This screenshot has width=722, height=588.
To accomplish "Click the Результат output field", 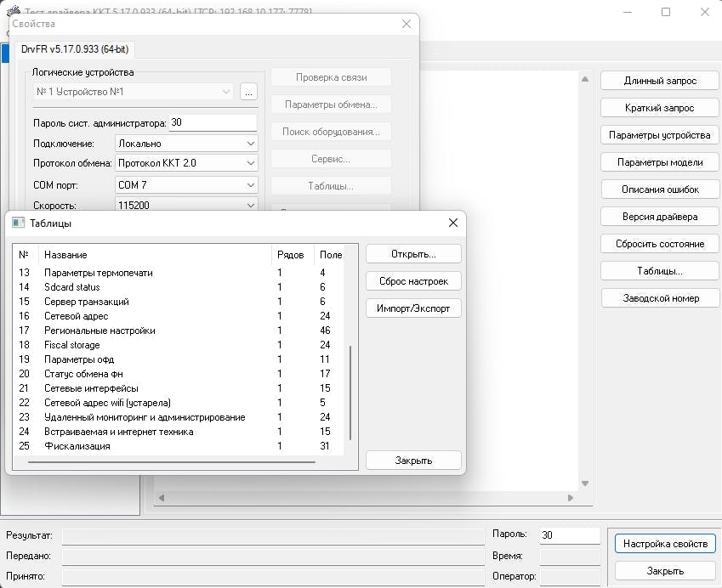I will (273, 536).
